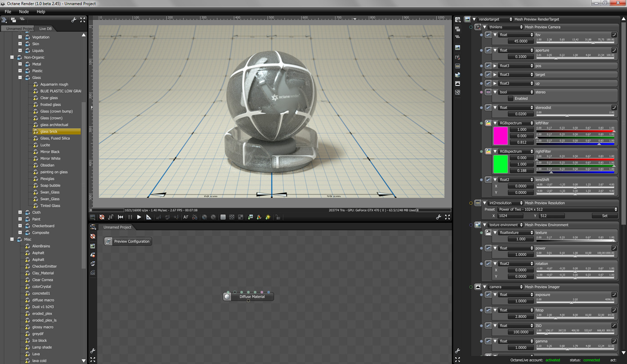Select the Mirror Black material
This screenshot has width=627, height=364.
pos(50,152)
